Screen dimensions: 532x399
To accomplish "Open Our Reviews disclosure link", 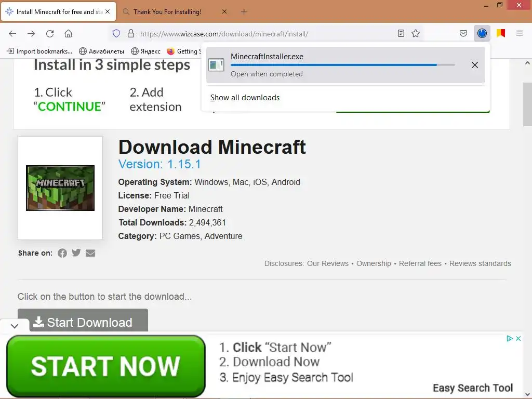I will coord(327,263).
